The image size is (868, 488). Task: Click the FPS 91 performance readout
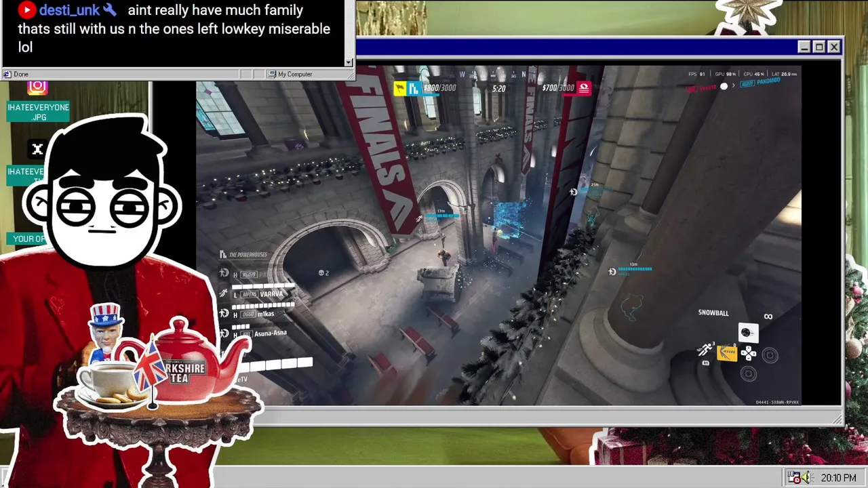point(697,74)
